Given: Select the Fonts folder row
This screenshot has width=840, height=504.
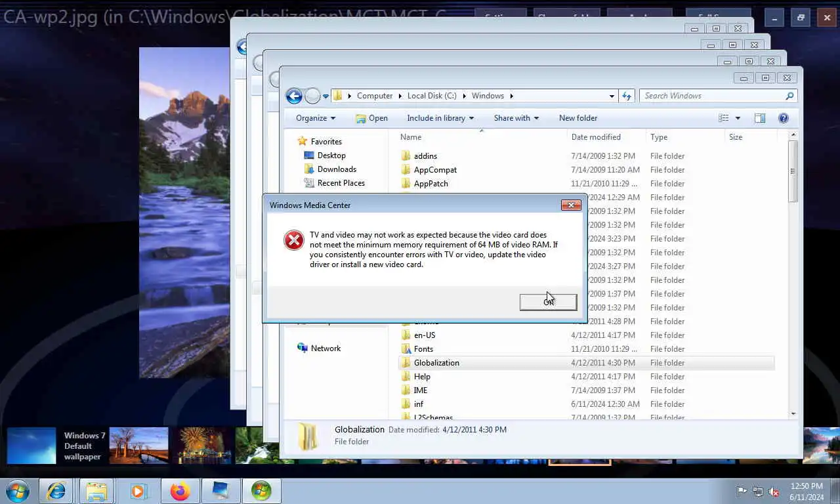Looking at the screenshot, I should [x=586, y=349].
